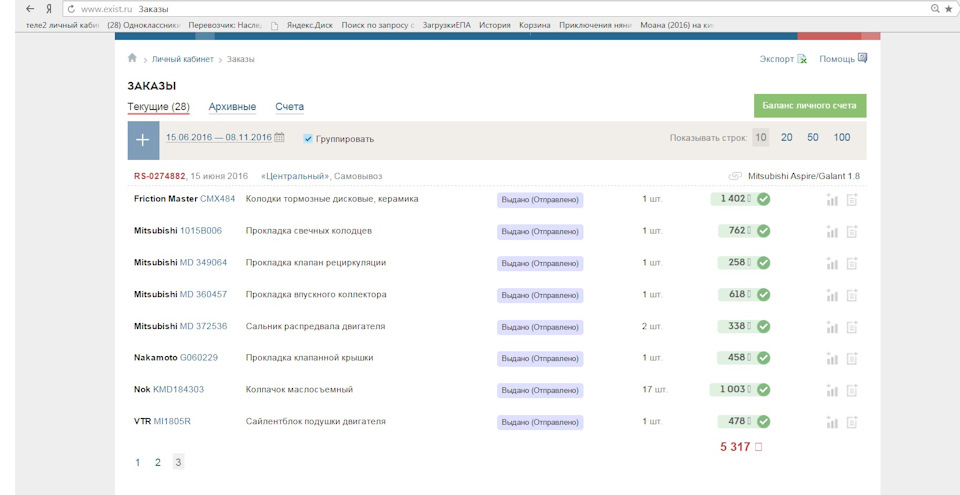Click the green checkmark for the KMD184303 row

pos(763,390)
